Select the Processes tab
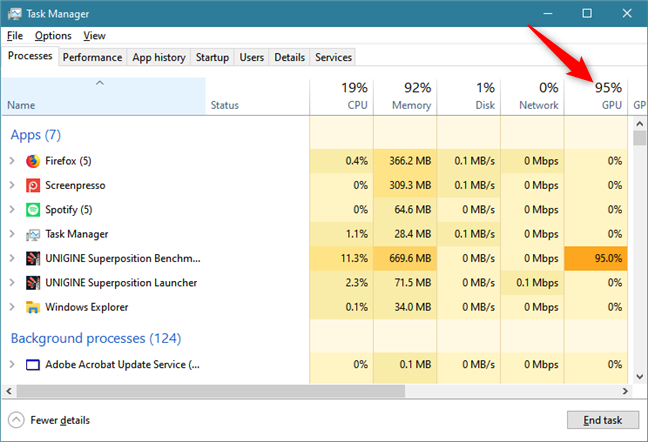Image resolution: width=648 pixels, height=442 pixels. (x=30, y=56)
